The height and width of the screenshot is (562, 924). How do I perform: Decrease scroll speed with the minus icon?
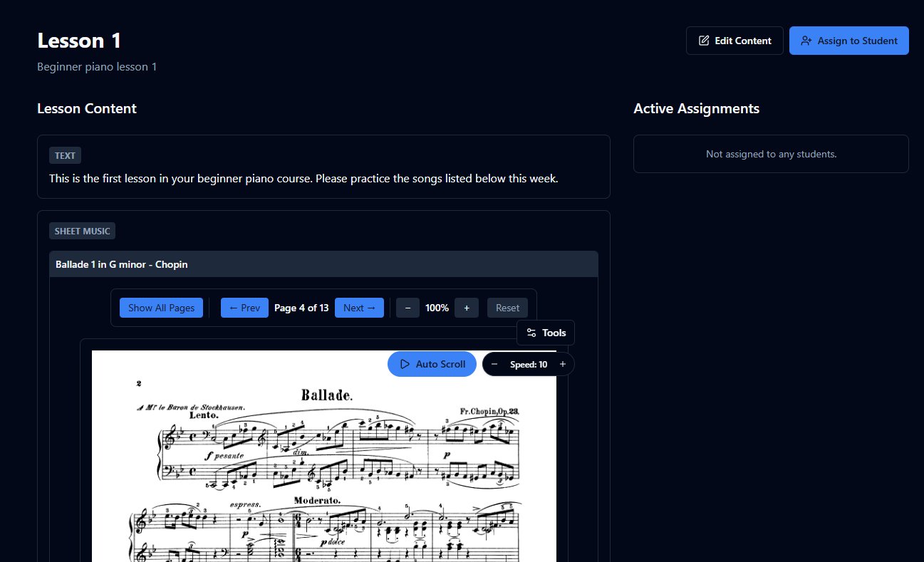(494, 364)
